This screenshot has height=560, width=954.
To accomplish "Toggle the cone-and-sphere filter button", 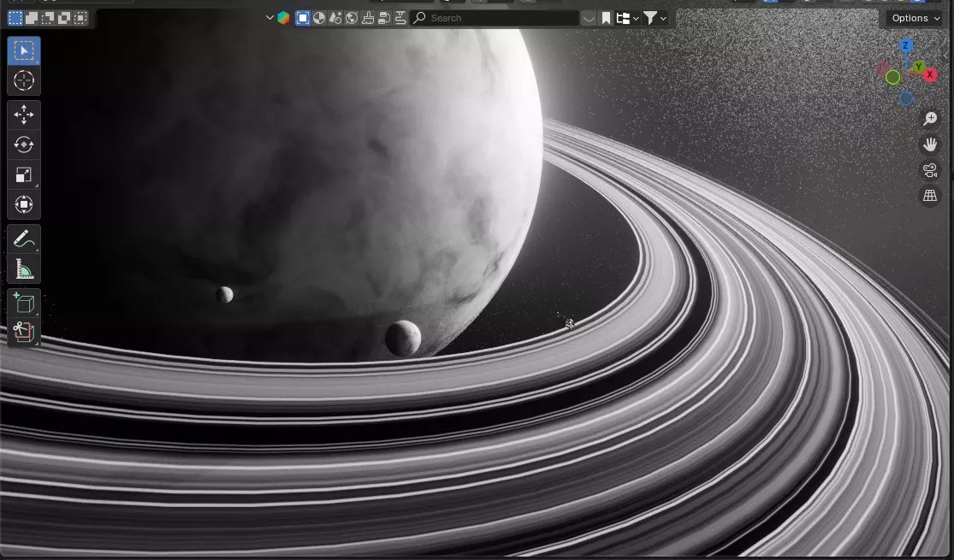I will [x=335, y=18].
